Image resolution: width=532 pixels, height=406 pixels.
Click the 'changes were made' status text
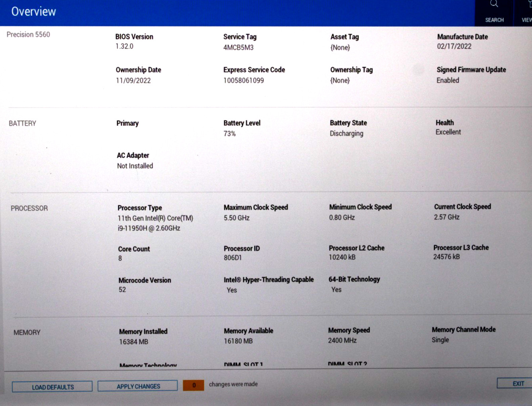pos(233,384)
